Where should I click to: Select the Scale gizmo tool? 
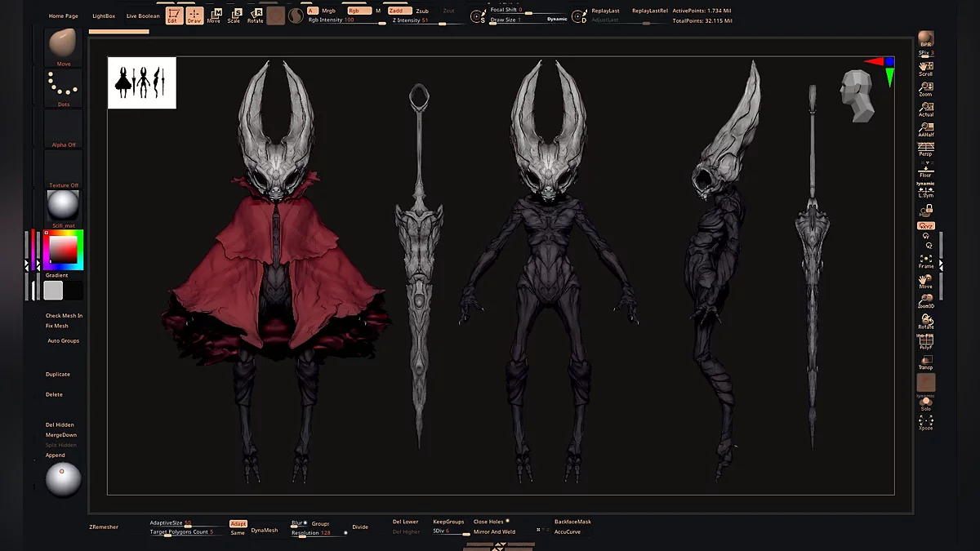[234, 16]
